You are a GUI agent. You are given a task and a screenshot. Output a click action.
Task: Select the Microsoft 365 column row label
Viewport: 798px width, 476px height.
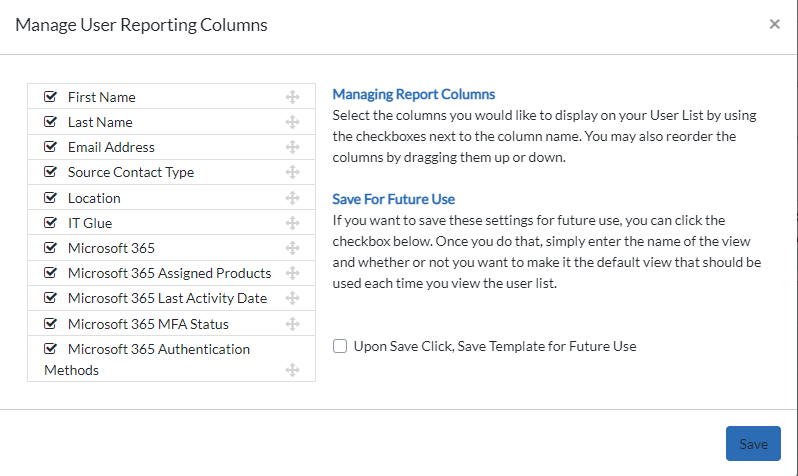111,248
